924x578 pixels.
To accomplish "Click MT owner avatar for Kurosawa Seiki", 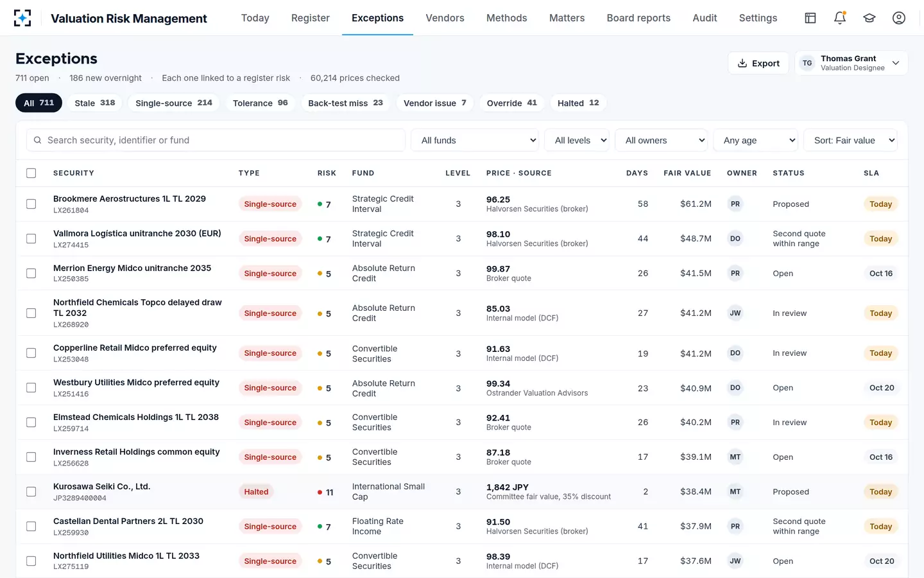I will 735,492.
